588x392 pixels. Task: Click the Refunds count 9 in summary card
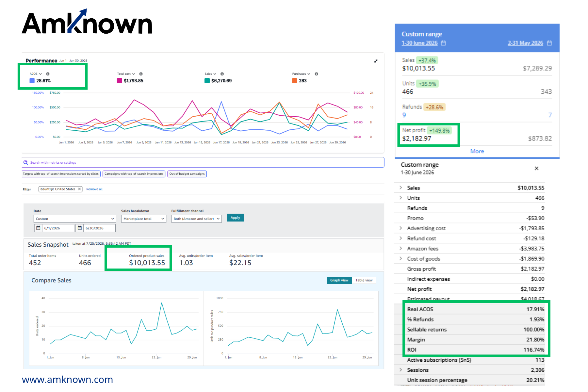point(404,115)
